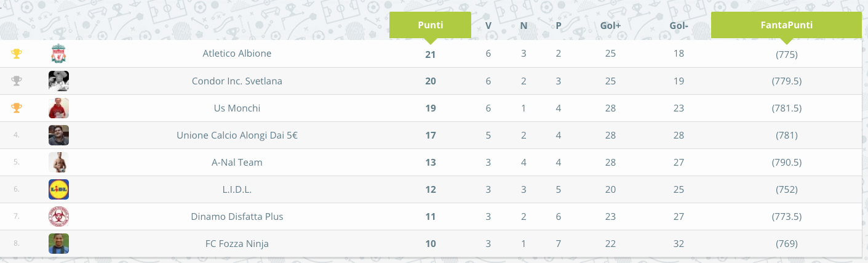Sort table by the Punti column header
Viewport: 868px width, 263px height.
(430, 25)
